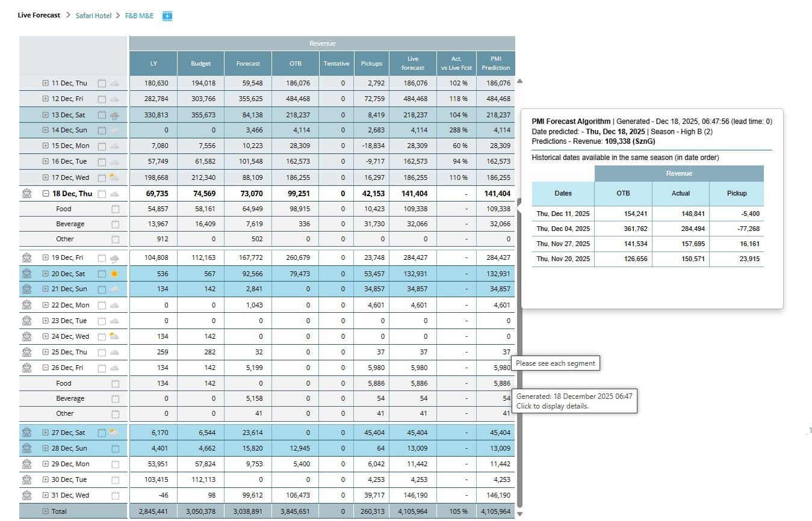The image size is (812, 521).
Task: Open calendar icon on 31 Dec, Wed
Action: click(116, 496)
